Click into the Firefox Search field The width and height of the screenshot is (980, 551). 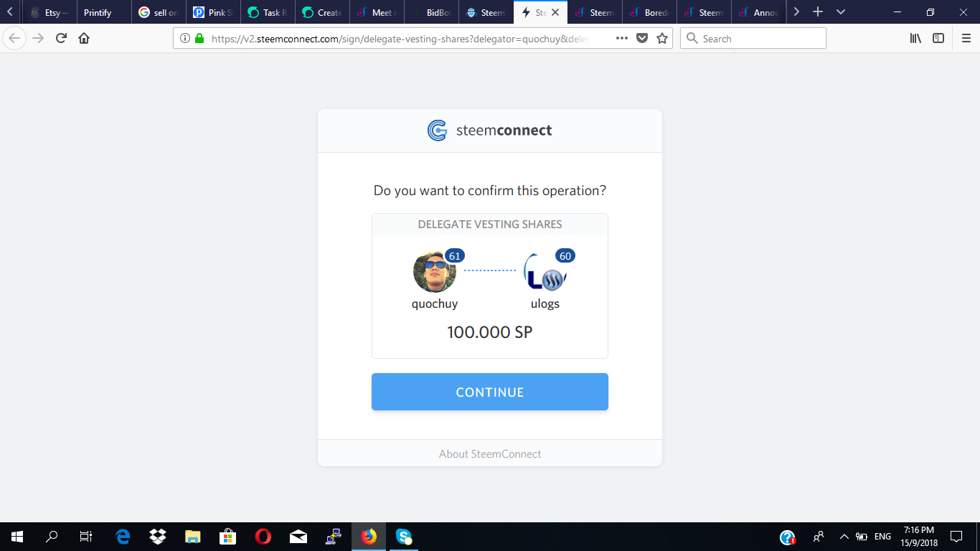pyautogui.click(x=753, y=39)
